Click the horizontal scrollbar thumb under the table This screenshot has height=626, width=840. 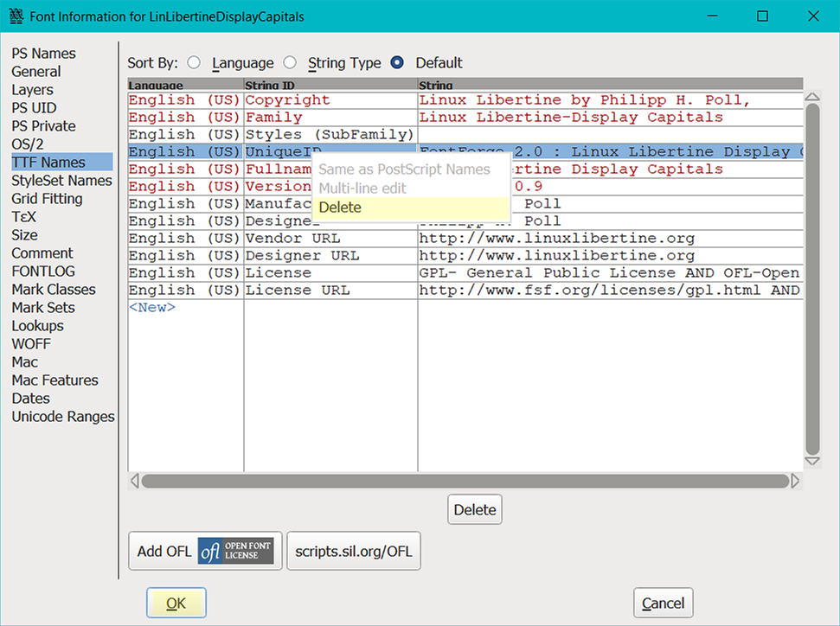(465, 481)
